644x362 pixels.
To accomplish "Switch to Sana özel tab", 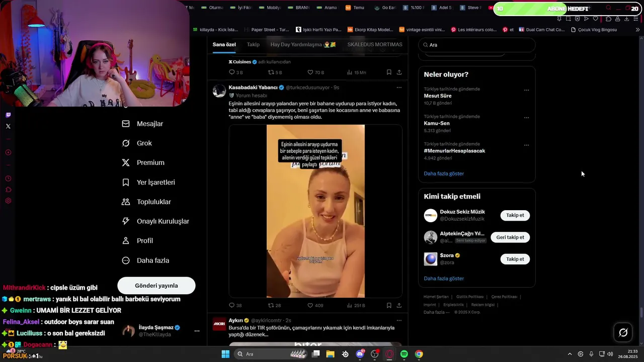I will (224, 45).
